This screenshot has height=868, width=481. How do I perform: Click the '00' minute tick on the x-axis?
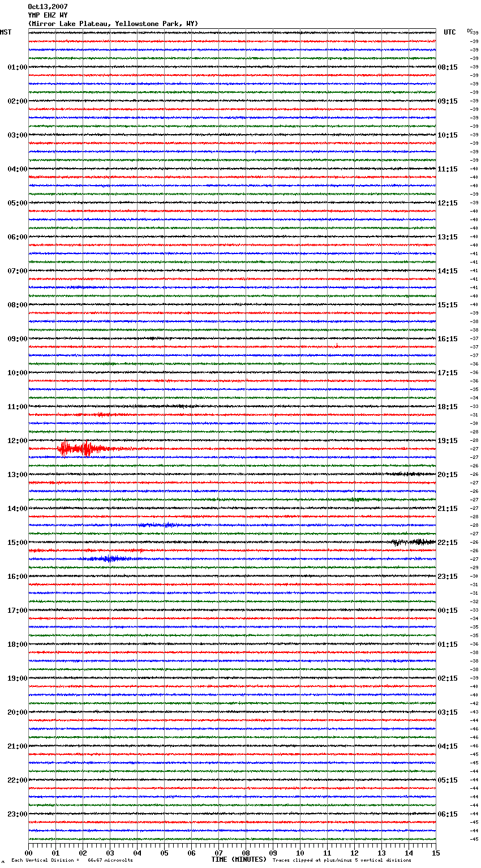click(29, 853)
